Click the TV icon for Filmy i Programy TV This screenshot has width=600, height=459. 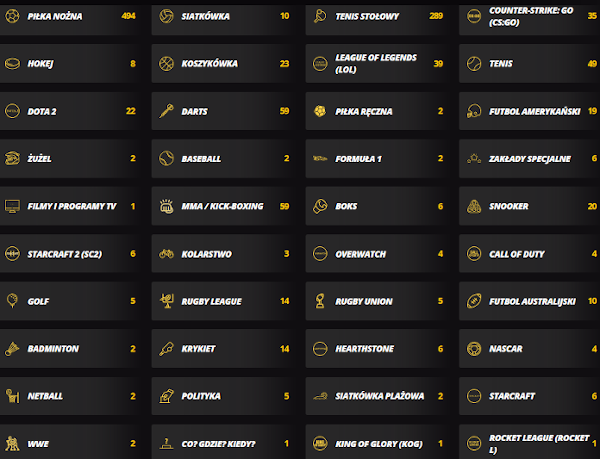coord(12,206)
